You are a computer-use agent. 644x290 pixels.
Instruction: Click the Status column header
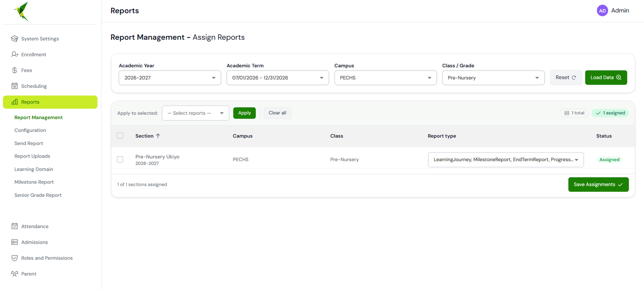[x=604, y=136]
